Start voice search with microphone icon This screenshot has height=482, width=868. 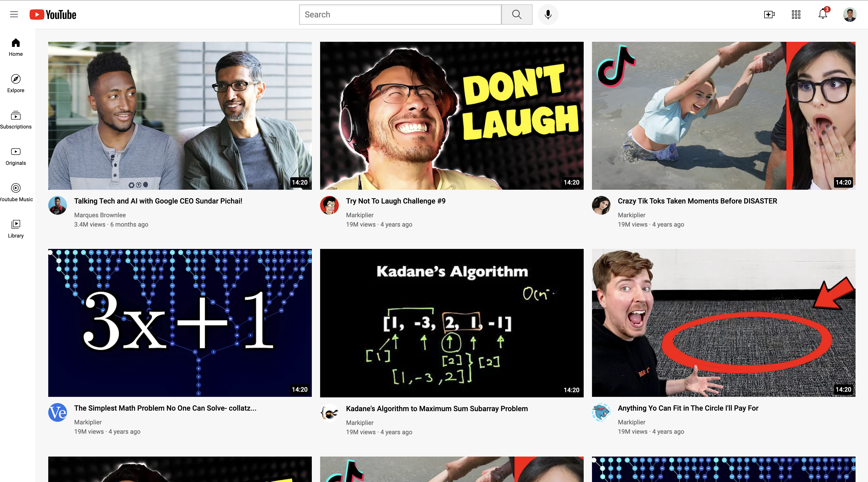(548, 15)
